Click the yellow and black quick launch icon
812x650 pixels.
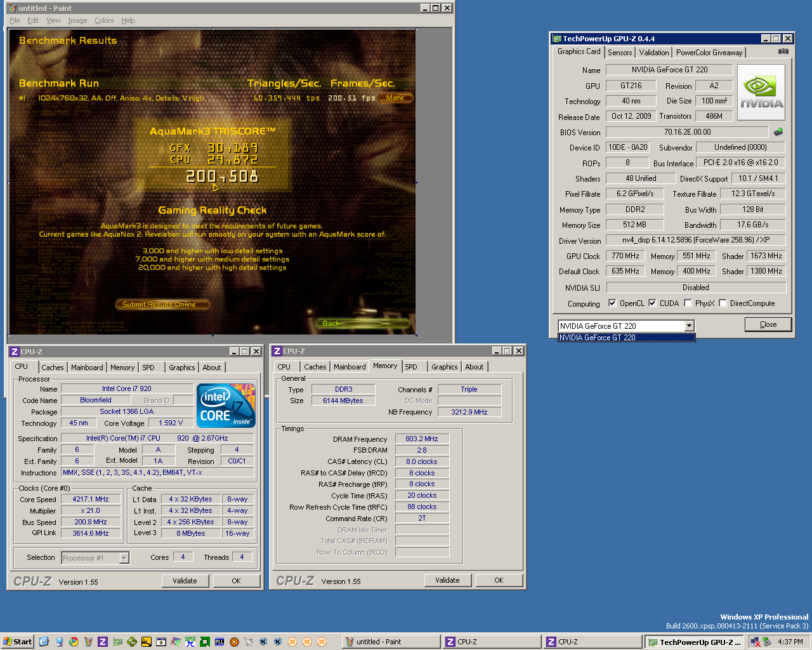coord(147,642)
